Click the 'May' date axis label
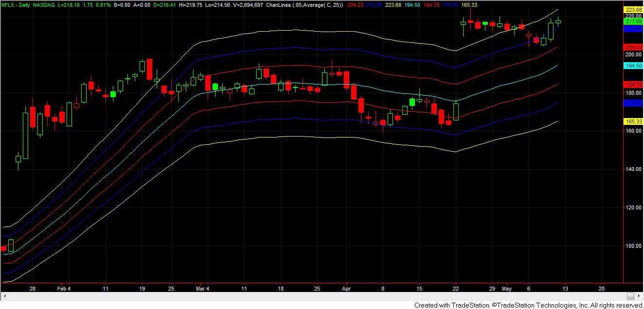 click(507, 288)
